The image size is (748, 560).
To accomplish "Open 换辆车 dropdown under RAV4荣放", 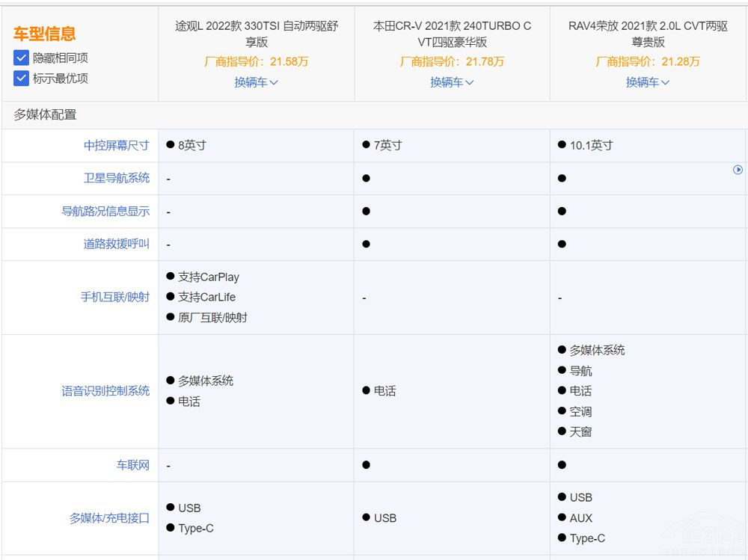I will click(648, 82).
